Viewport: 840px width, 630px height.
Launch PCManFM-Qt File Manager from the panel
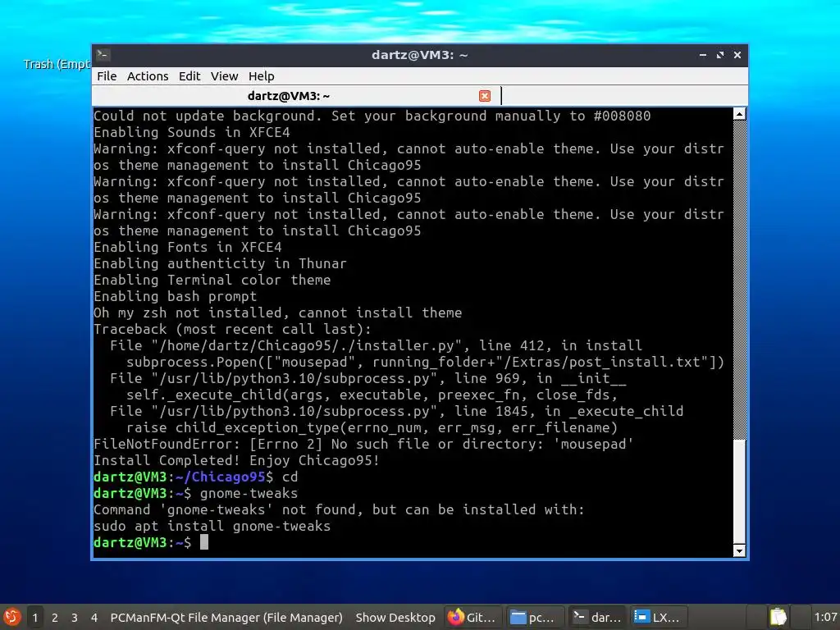point(226,618)
